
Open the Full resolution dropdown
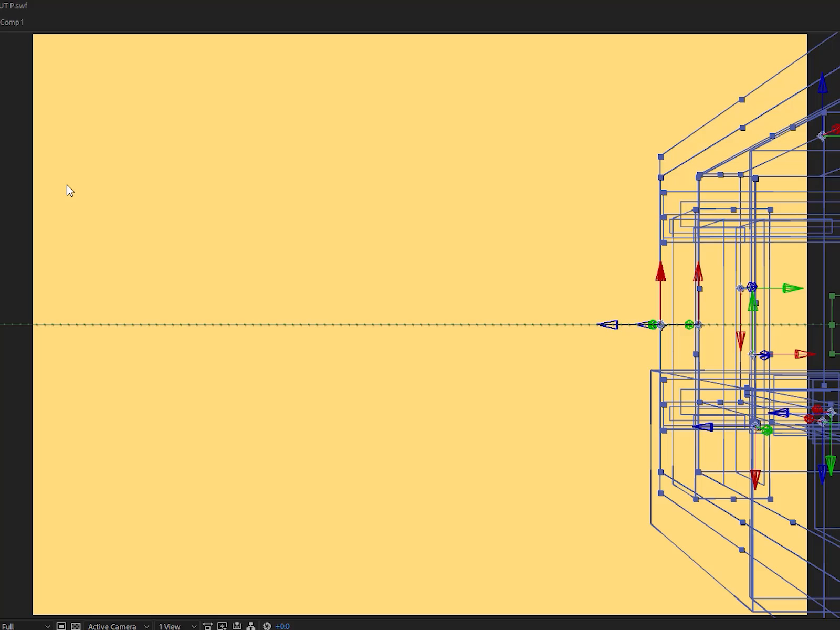click(25, 626)
